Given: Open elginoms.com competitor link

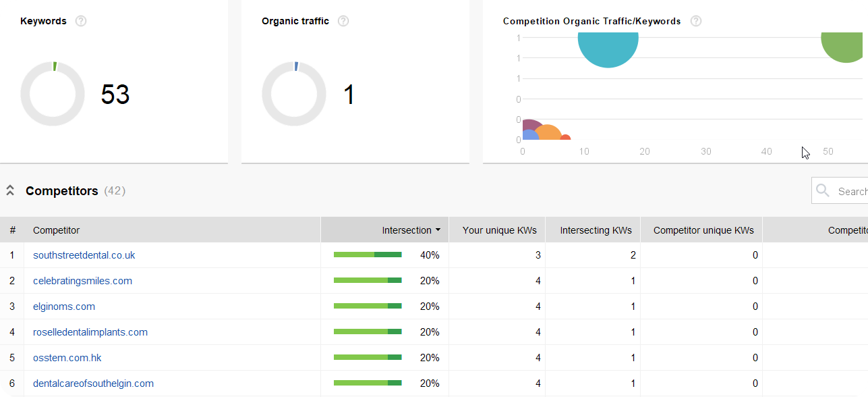Looking at the screenshot, I should [64, 307].
